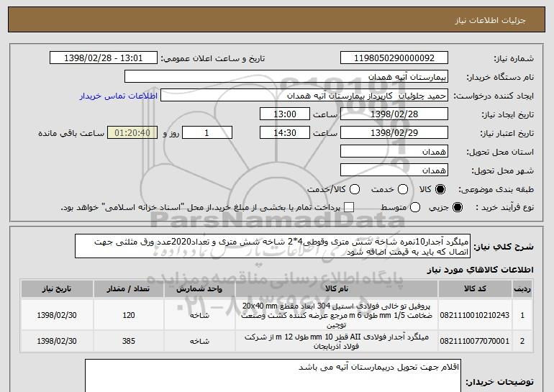Click the 1398/02/30 date in row 1
This screenshot has width=554, height=392.
tap(57, 315)
